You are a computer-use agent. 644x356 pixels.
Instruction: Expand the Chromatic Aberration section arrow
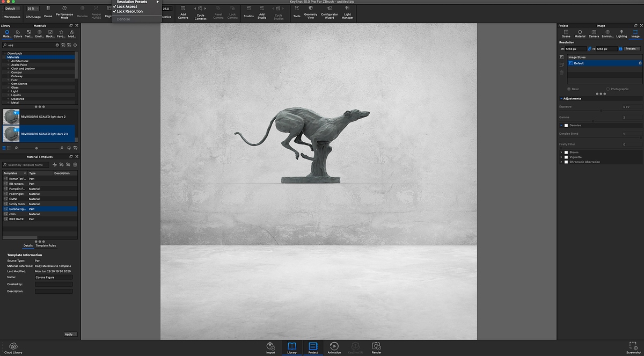(x=561, y=162)
